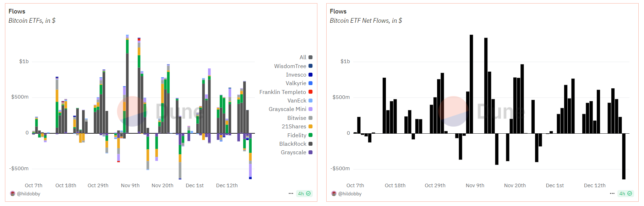
Task: Open the @hildobby profile link under Bitcoin ETFs chart
Action: pos(29,194)
